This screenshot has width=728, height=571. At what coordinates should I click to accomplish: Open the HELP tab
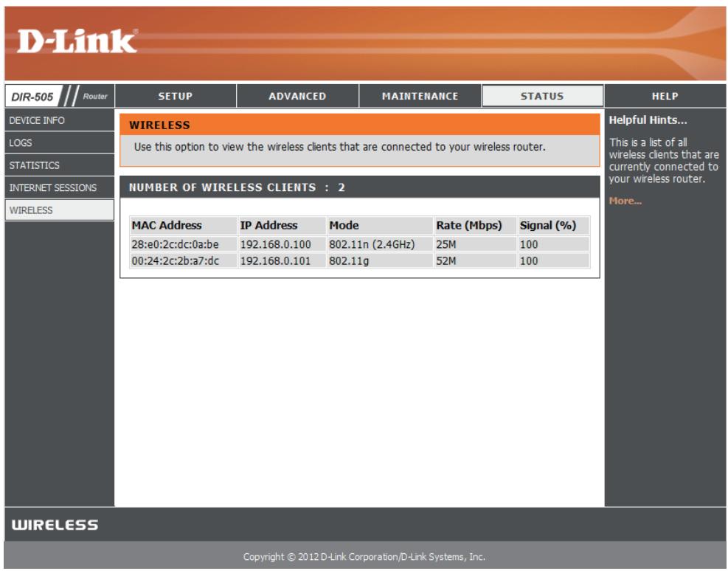pyautogui.click(x=665, y=96)
